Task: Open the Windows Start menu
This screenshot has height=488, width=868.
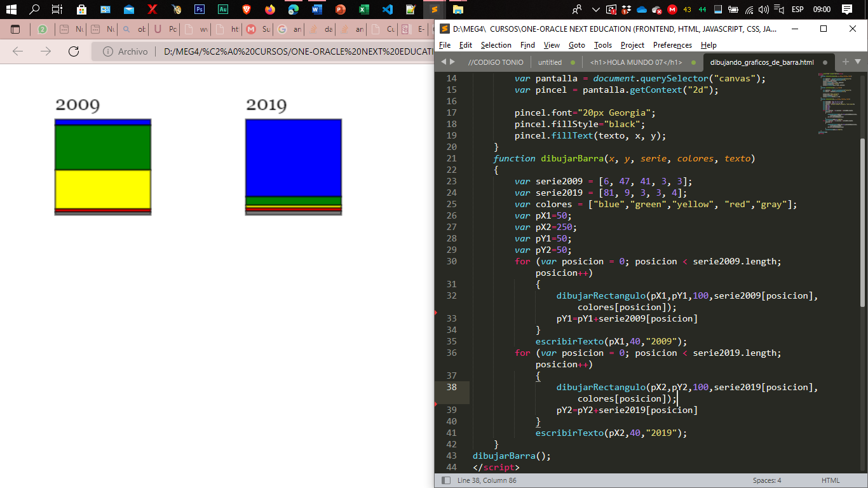Action: [x=11, y=10]
